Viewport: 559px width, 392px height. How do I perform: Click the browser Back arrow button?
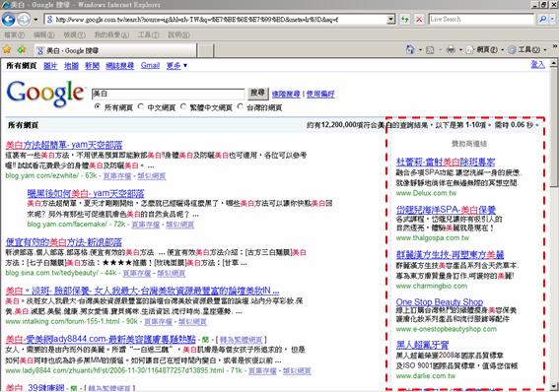(9, 20)
